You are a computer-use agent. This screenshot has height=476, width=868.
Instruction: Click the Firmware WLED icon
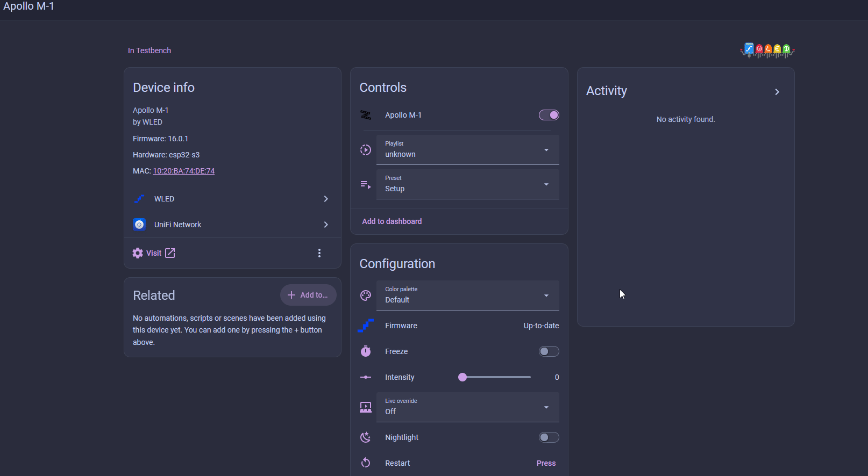click(x=366, y=326)
